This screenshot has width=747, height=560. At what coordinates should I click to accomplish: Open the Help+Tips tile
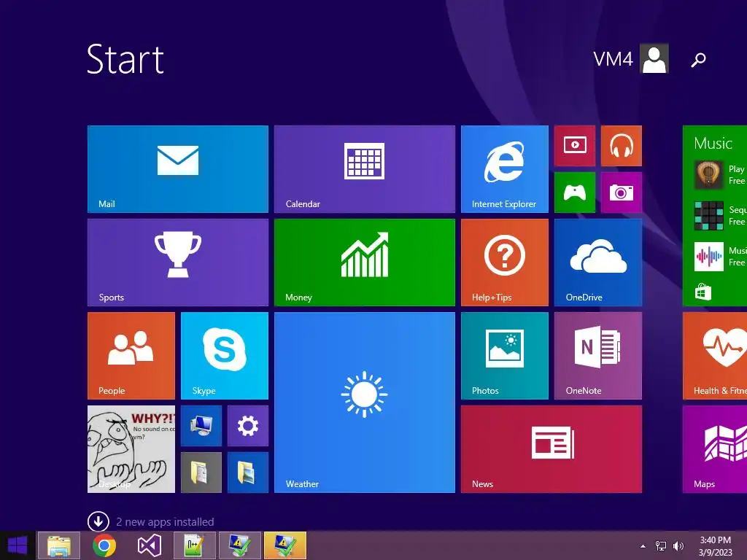(x=505, y=262)
